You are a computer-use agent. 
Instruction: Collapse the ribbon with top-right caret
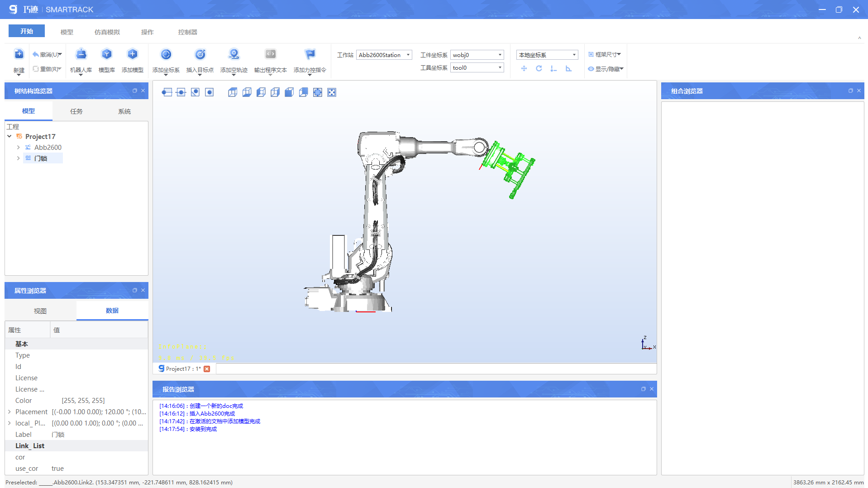[859, 38]
